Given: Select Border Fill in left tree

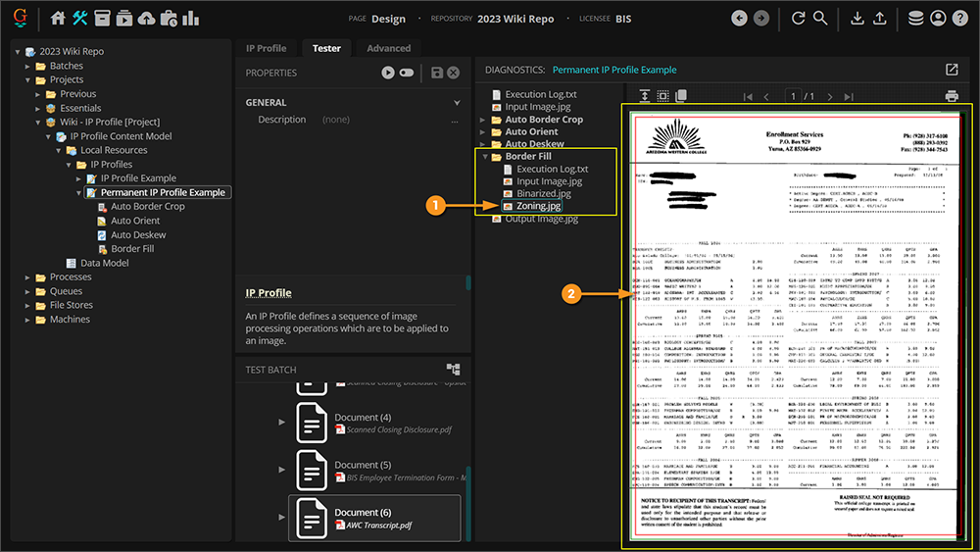Looking at the screenshot, I should tap(132, 249).
